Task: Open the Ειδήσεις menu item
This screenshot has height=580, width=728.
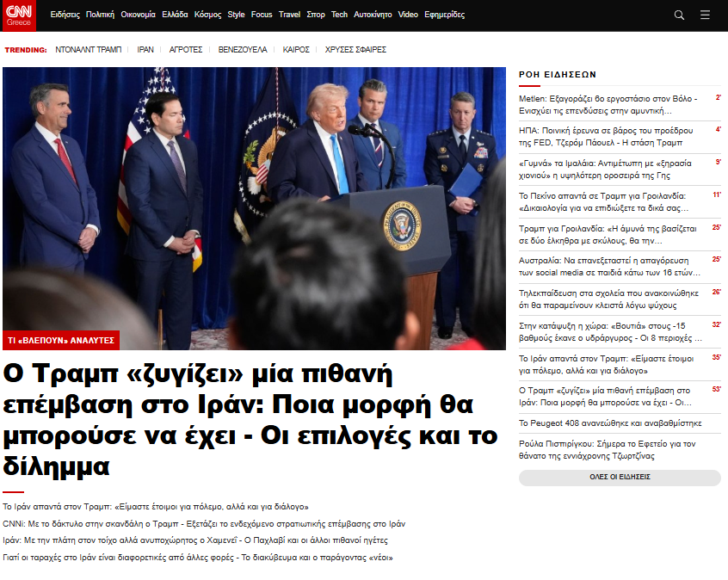Action: pyautogui.click(x=65, y=15)
